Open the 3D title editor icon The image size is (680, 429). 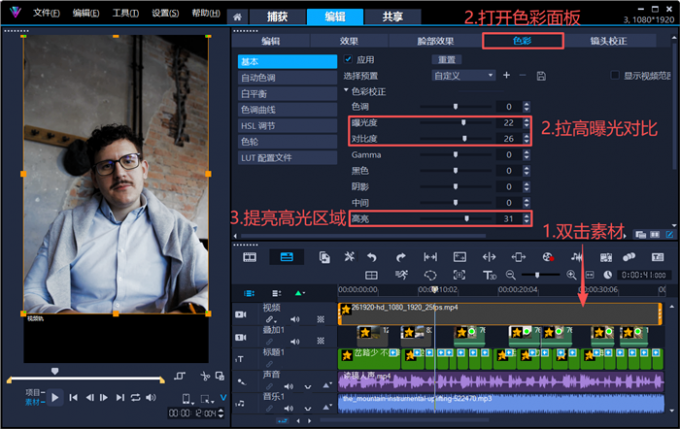coord(489,275)
